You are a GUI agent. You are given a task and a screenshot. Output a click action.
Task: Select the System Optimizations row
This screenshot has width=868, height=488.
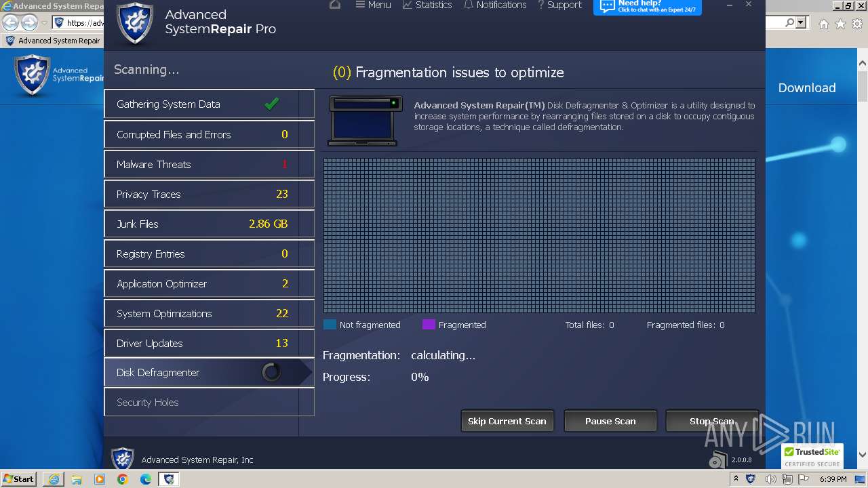point(209,313)
